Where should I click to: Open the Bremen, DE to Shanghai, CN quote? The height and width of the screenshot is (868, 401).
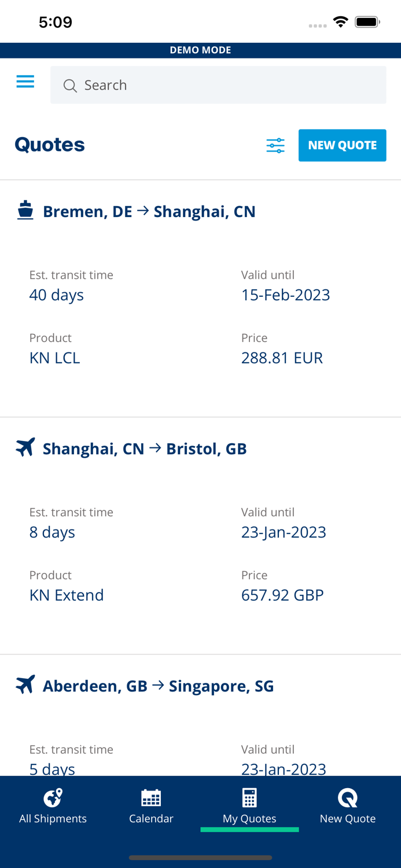(x=149, y=212)
